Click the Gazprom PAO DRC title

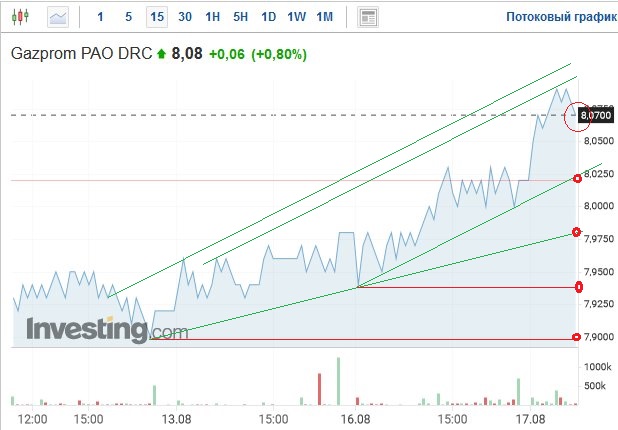[x=81, y=54]
